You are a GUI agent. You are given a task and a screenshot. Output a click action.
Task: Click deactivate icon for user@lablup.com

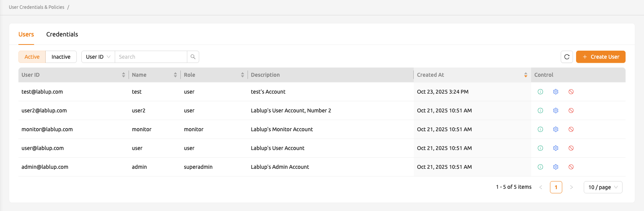point(571,148)
